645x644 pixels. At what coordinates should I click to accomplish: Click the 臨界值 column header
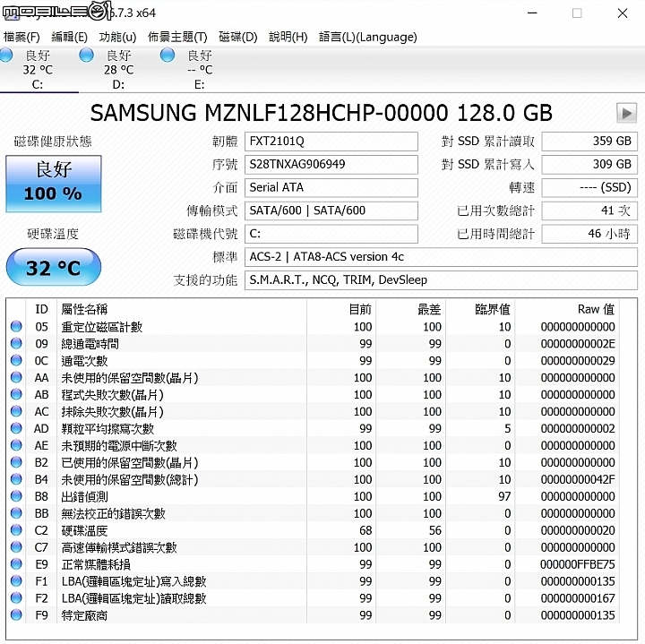480,309
